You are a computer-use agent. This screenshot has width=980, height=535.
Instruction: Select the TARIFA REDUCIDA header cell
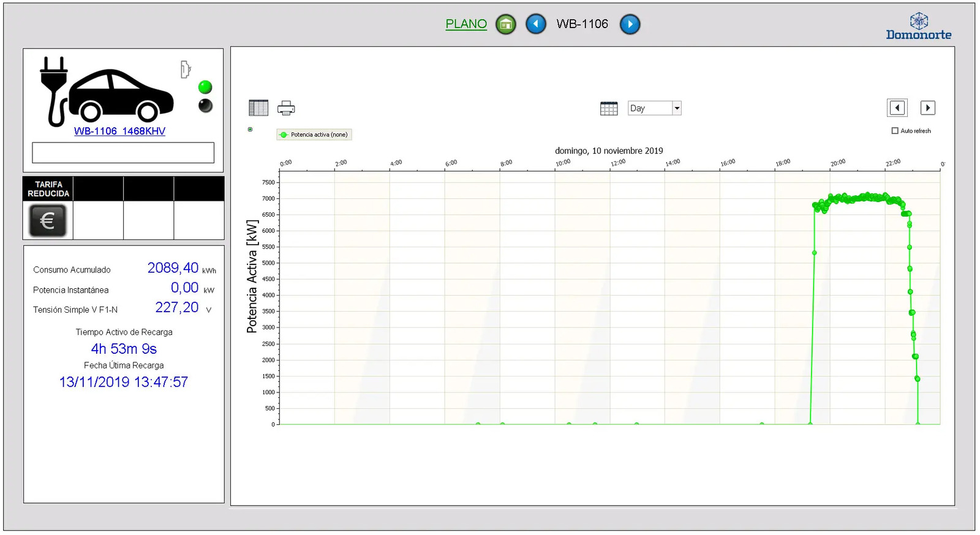click(48, 189)
